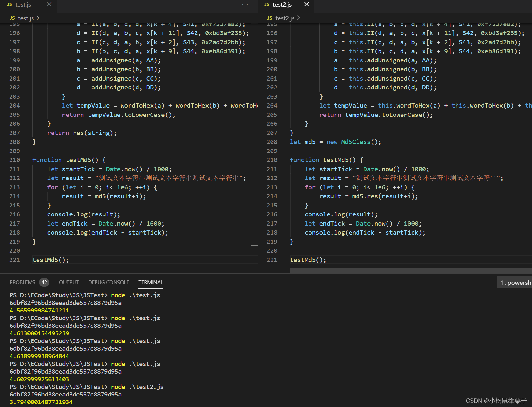Close the test.js tab
Screen dimensions: 532x407
(49, 4)
